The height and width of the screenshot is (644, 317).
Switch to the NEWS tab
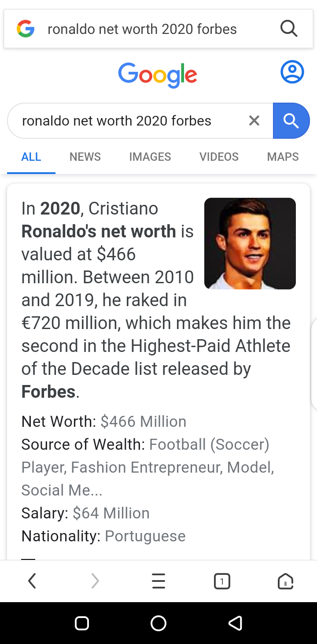click(x=85, y=157)
